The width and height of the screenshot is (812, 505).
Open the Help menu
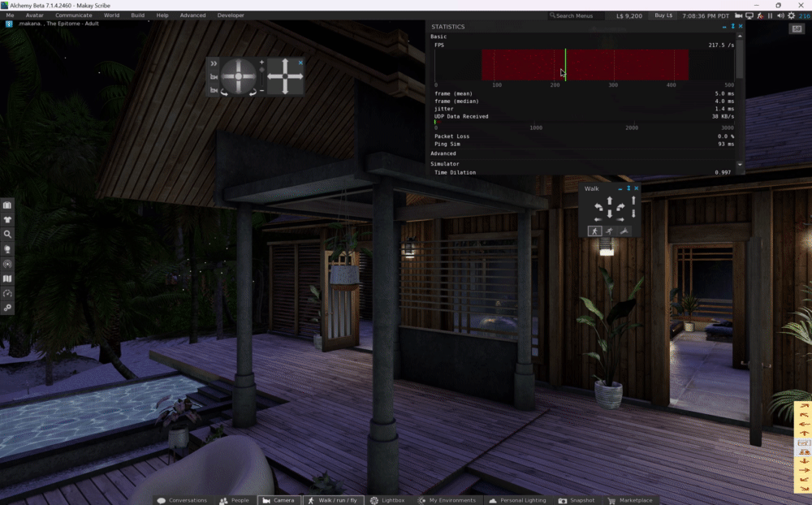pos(162,15)
